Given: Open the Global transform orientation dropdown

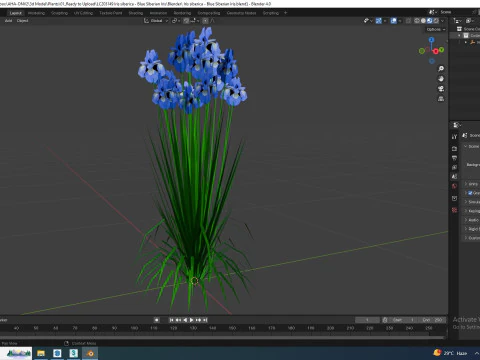Looking at the screenshot, I should (156, 21).
